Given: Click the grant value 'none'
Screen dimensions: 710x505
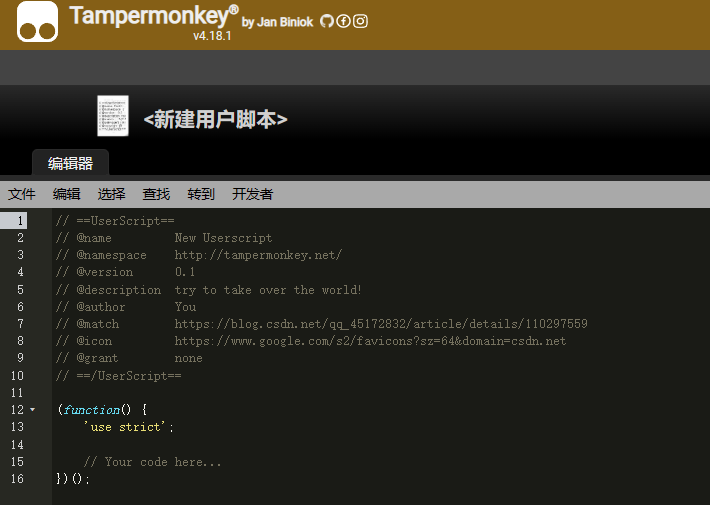Looking at the screenshot, I should coord(188,358).
